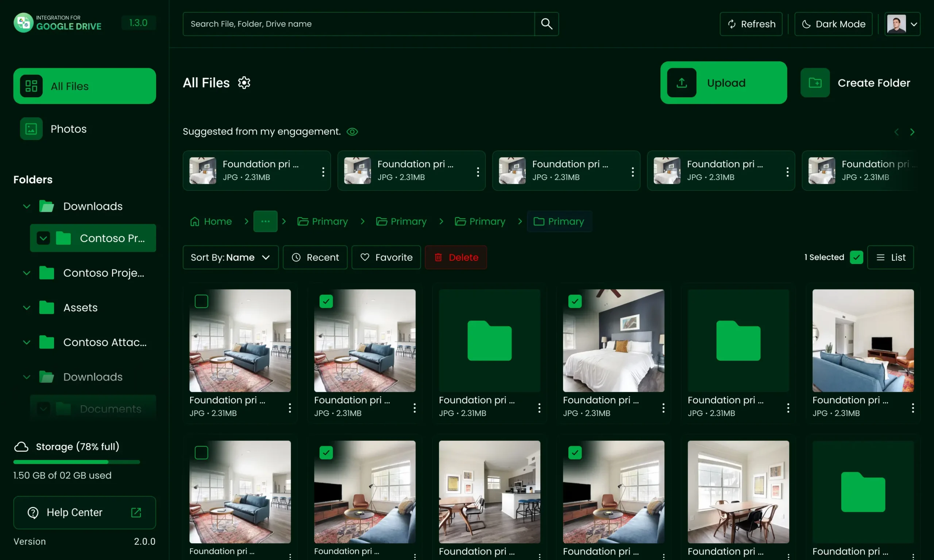Open the Photos section in sidebar
Image resolution: width=934 pixels, height=560 pixels.
coord(68,129)
